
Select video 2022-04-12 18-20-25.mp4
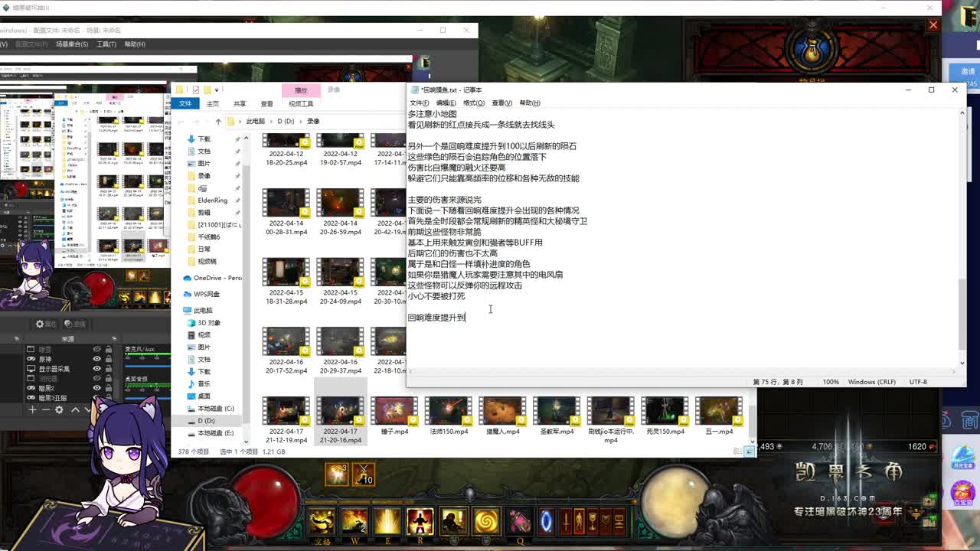[286, 149]
